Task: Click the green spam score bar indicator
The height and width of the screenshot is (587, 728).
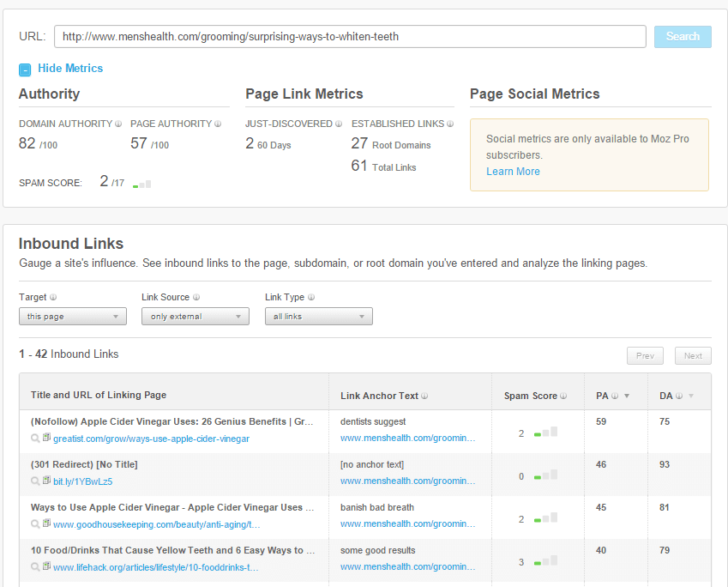Action: pyautogui.click(x=141, y=184)
